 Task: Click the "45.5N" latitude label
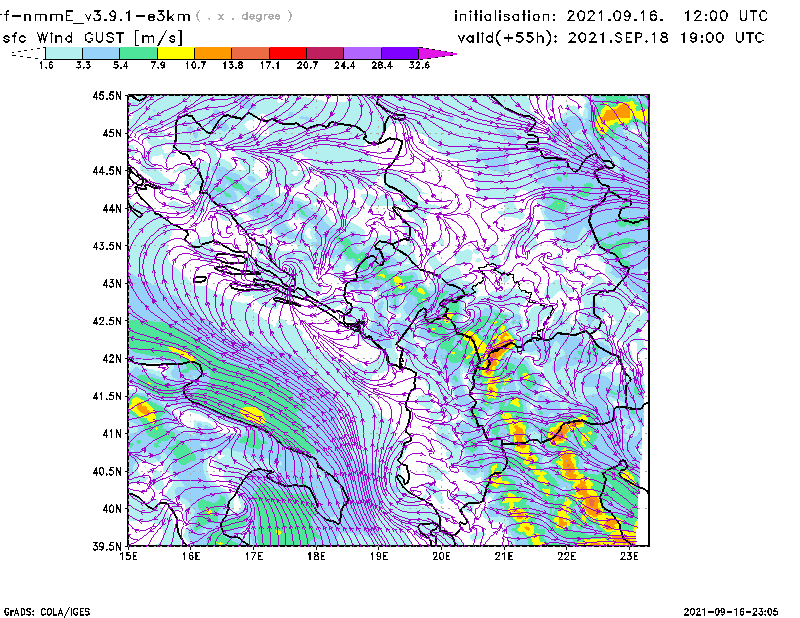pos(107,95)
